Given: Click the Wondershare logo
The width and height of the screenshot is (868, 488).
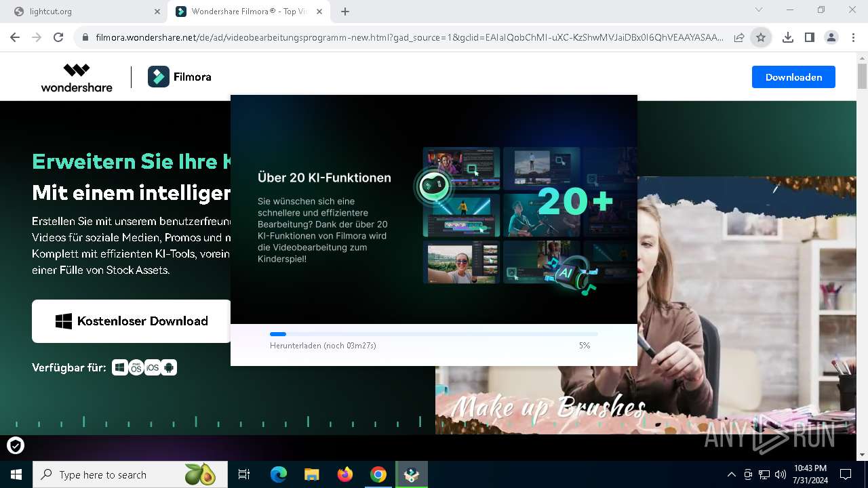Looking at the screenshot, I should click(77, 77).
